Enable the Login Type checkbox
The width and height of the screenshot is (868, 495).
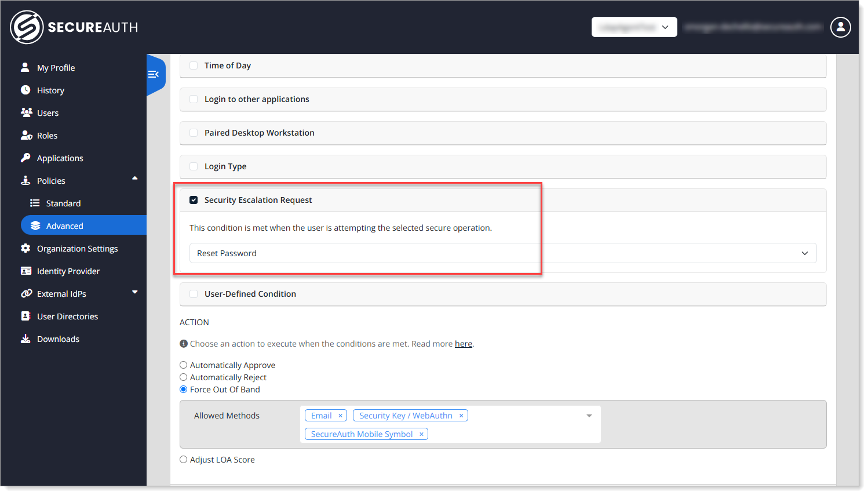click(x=194, y=166)
